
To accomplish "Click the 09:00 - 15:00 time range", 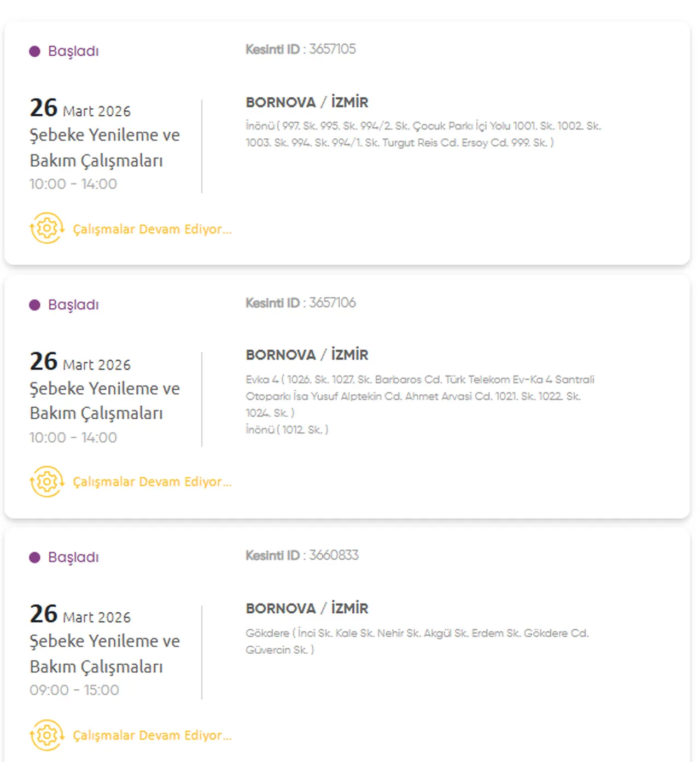I will tap(74, 690).
